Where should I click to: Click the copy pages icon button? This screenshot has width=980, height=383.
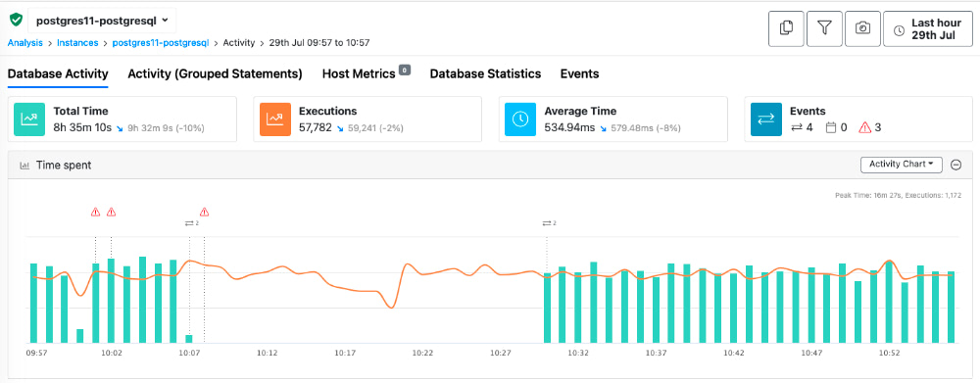[x=786, y=28]
